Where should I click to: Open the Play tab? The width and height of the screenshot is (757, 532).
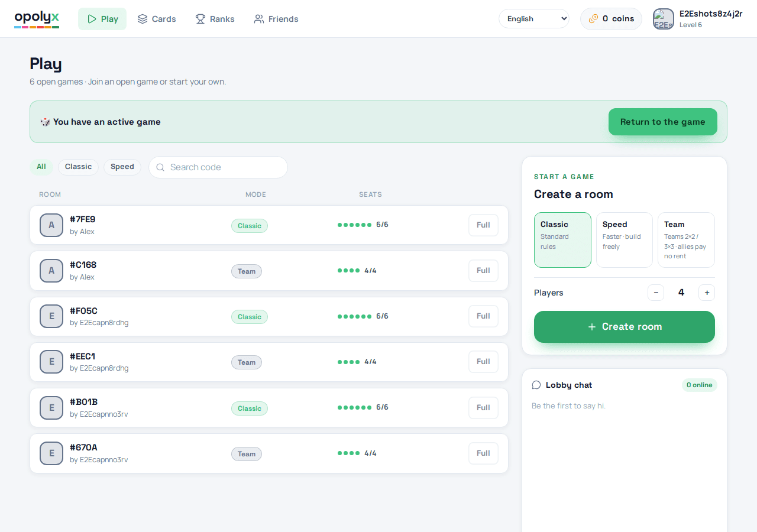click(102, 19)
